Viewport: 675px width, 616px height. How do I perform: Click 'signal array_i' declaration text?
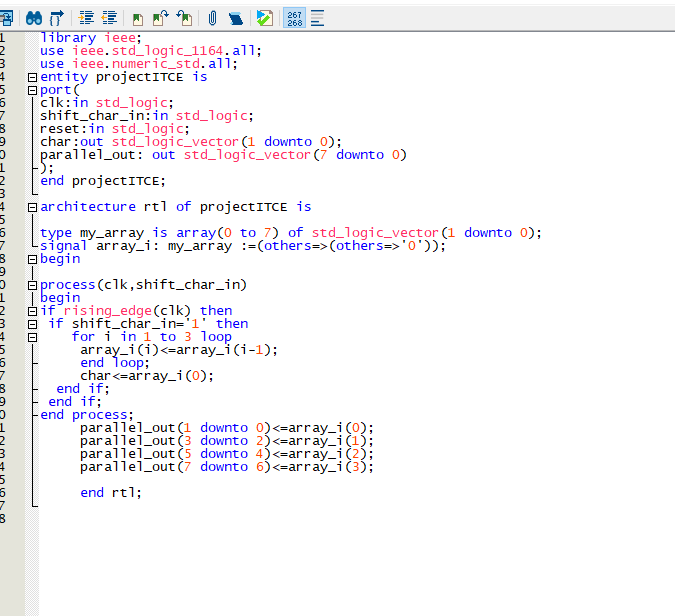[96, 246]
